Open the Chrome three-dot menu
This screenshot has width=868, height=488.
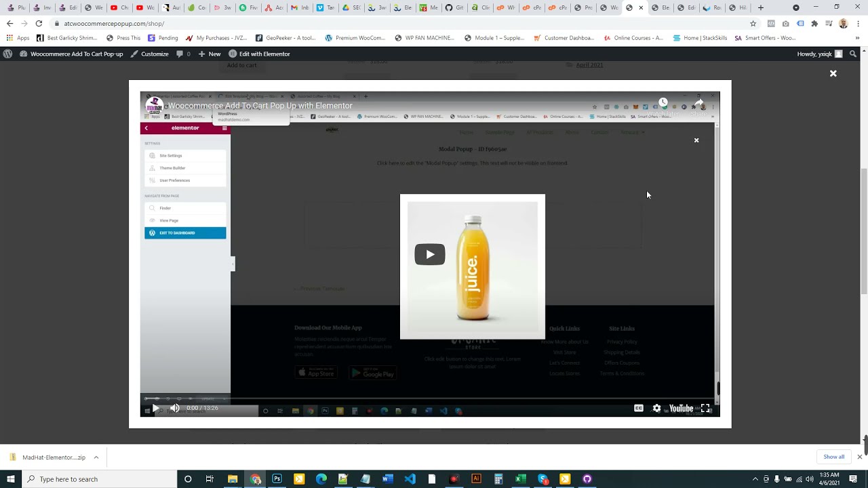858,23
